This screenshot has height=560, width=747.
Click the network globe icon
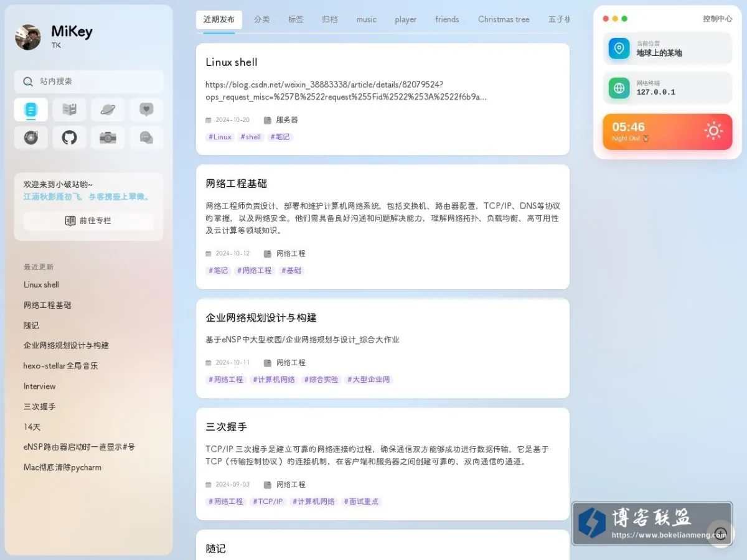click(x=619, y=88)
